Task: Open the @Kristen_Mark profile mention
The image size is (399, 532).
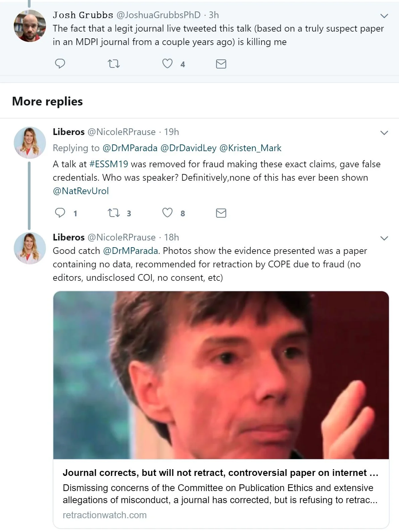Action: pyautogui.click(x=250, y=148)
